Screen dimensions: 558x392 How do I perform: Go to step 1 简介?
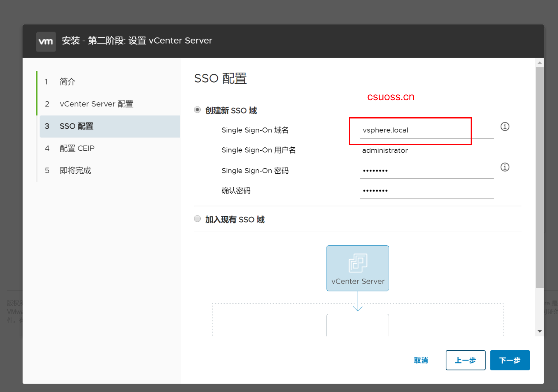(110, 82)
